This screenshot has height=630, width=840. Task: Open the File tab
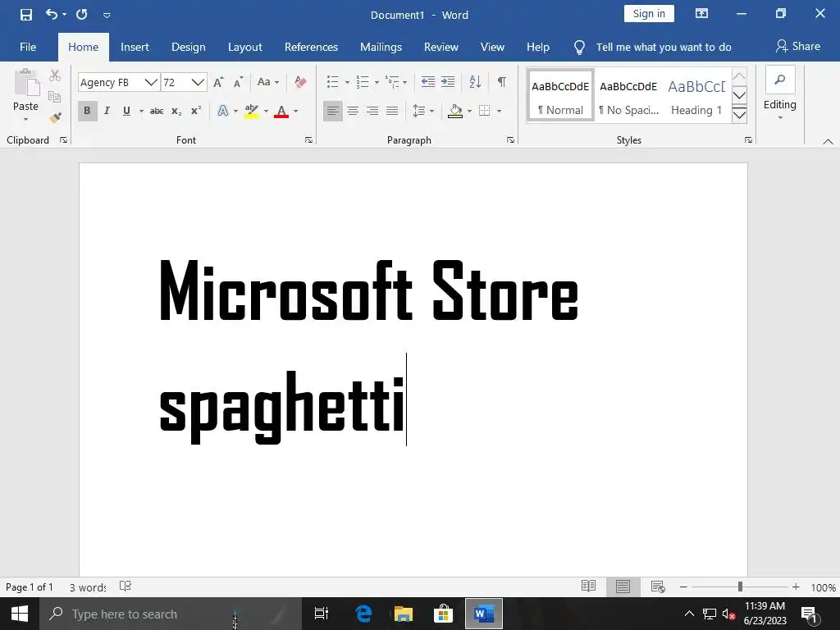(x=28, y=47)
